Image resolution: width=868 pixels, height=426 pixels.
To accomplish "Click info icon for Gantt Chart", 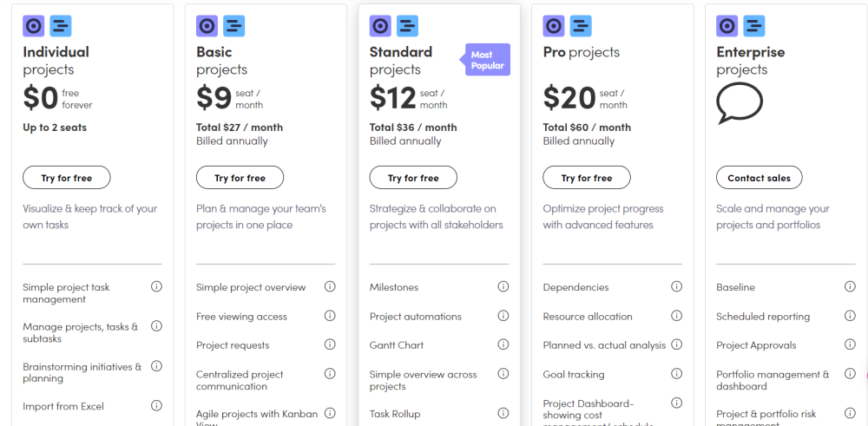I will point(503,344).
